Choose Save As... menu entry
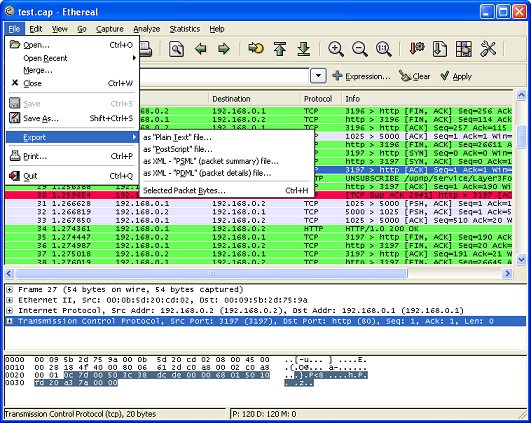This screenshot has height=423, width=531. point(72,118)
